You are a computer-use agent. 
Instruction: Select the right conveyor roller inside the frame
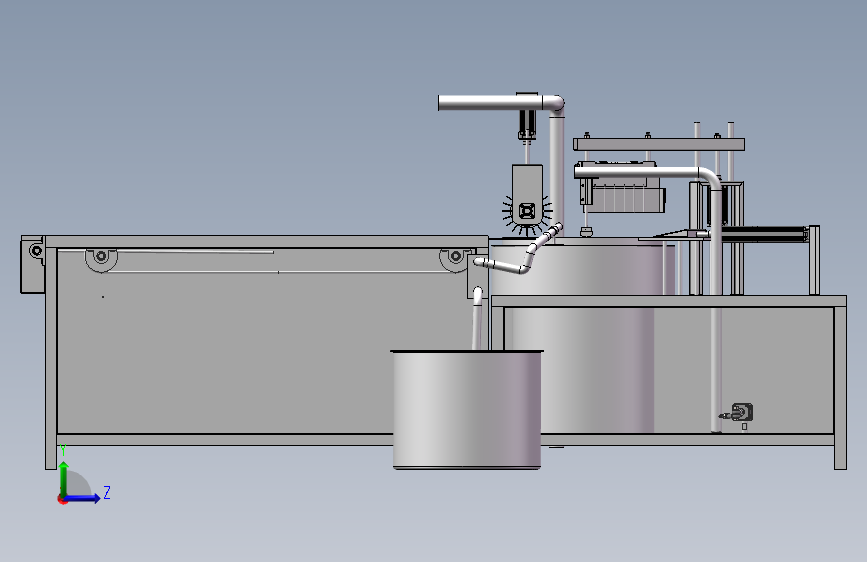click(x=456, y=256)
